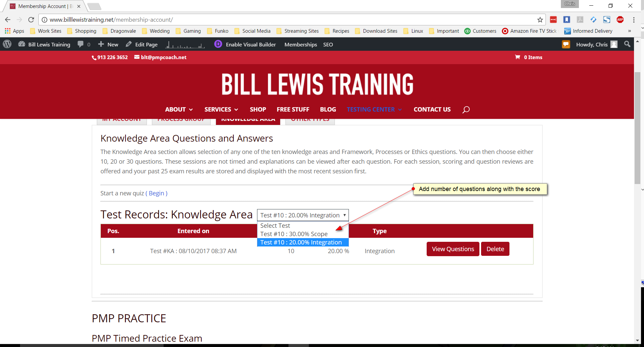This screenshot has height=347, width=644.
Task: Close the Membership Account tab
Action: [79, 6]
